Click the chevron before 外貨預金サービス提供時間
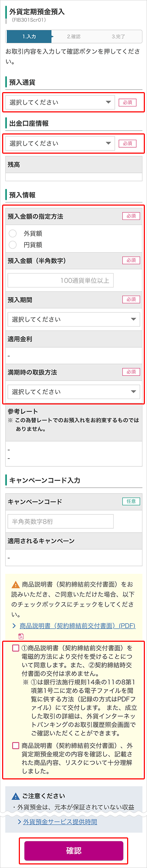147x868 pixels. tap(20, 822)
